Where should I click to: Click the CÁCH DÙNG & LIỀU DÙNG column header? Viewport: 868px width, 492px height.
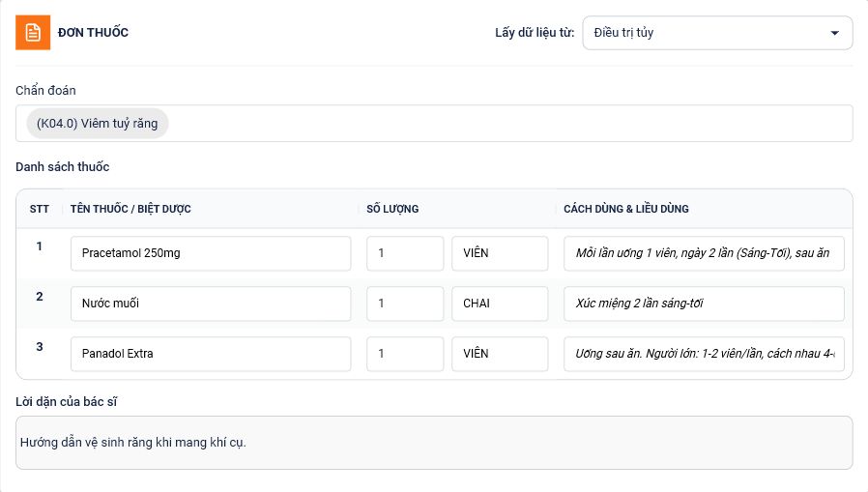(x=626, y=209)
